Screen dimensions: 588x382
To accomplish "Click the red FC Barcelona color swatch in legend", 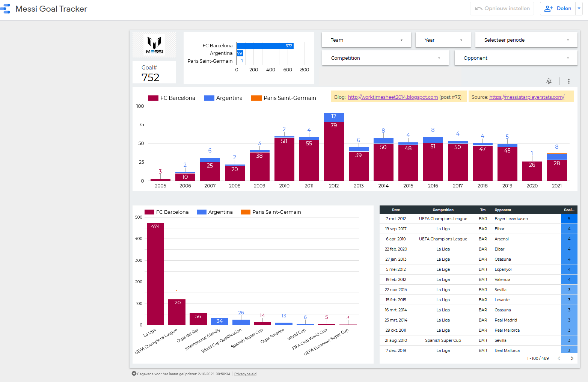I will 154,98.
